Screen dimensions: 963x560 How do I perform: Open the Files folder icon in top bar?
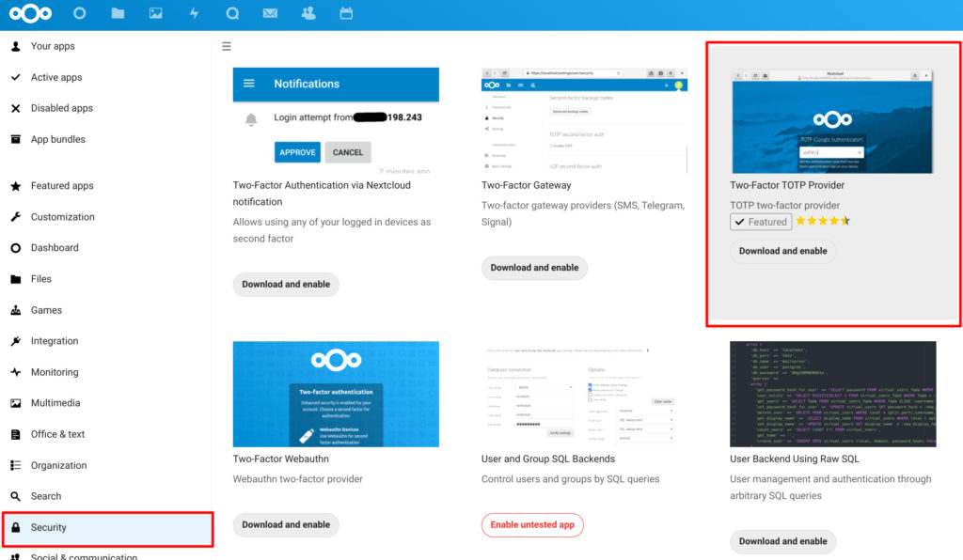point(118,13)
